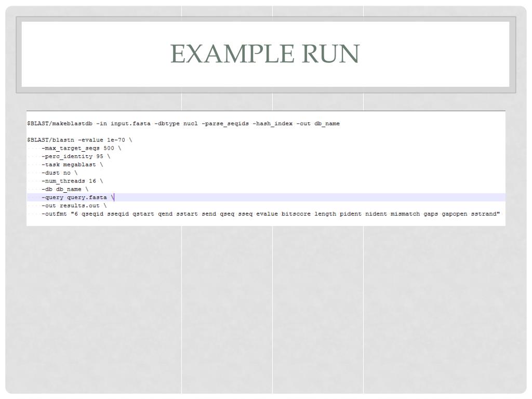Click the '-max_target_seqs 500' line
The width and height of the screenshot is (532, 399).
point(81,148)
